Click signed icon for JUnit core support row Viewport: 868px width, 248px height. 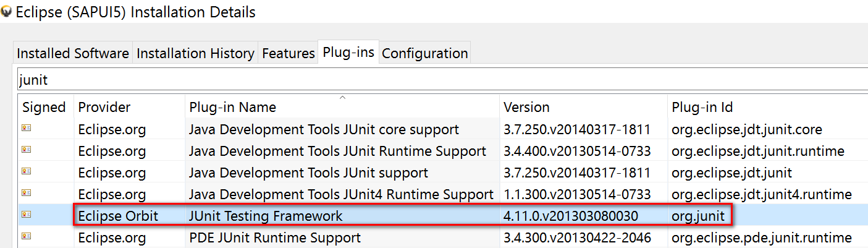click(x=26, y=129)
